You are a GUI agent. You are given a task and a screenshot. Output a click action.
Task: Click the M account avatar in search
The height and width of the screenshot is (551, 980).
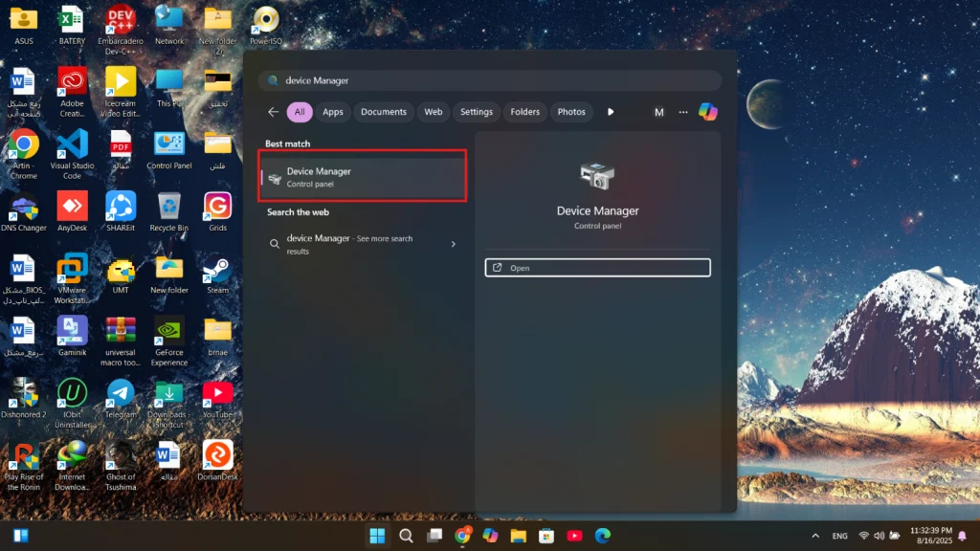pos(658,112)
